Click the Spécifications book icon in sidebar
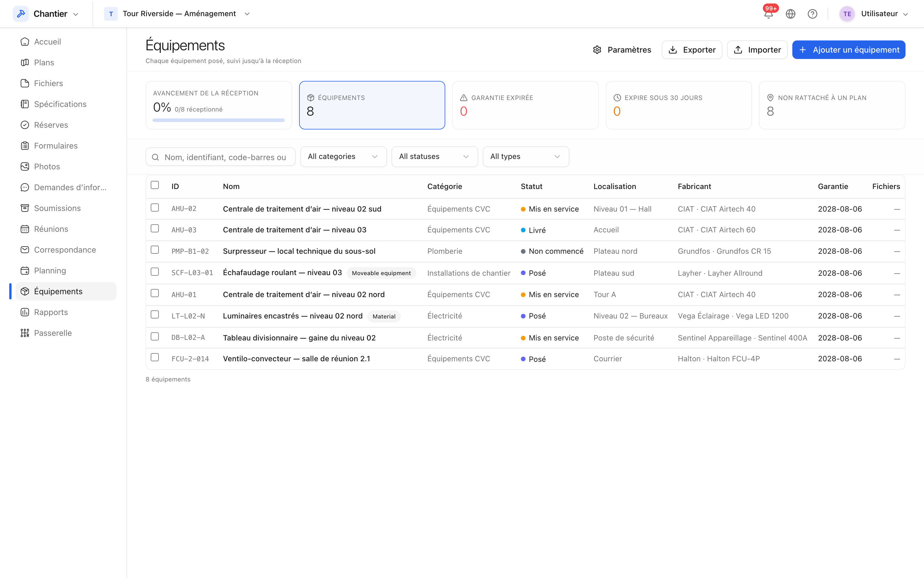The height and width of the screenshot is (578, 924). pyautogui.click(x=25, y=104)
